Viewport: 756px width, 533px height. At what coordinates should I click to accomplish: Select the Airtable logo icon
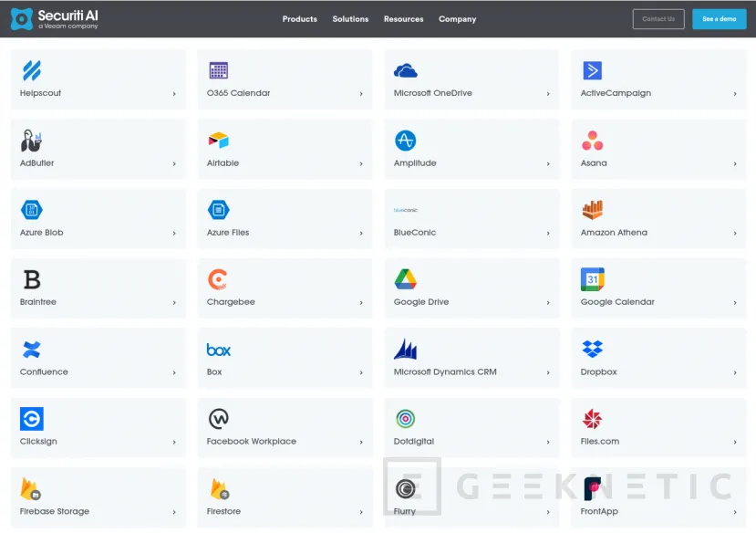[x=219, y=141]
